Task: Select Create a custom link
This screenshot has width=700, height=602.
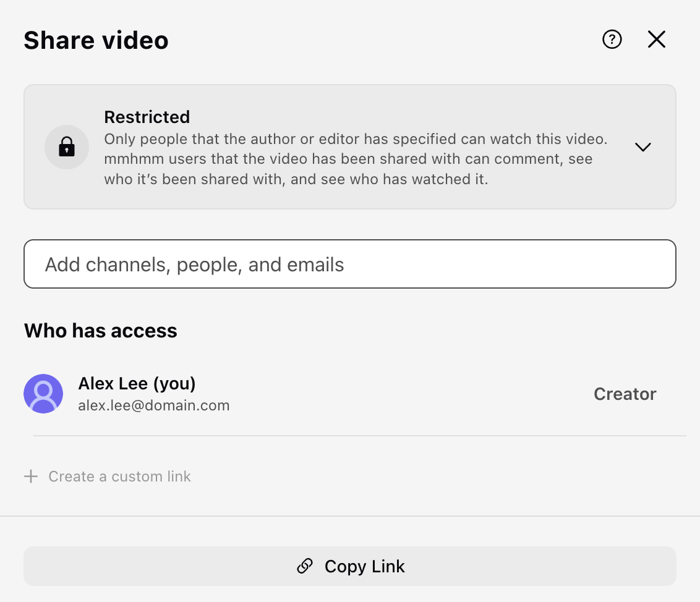Action: [x=119, y=476]
